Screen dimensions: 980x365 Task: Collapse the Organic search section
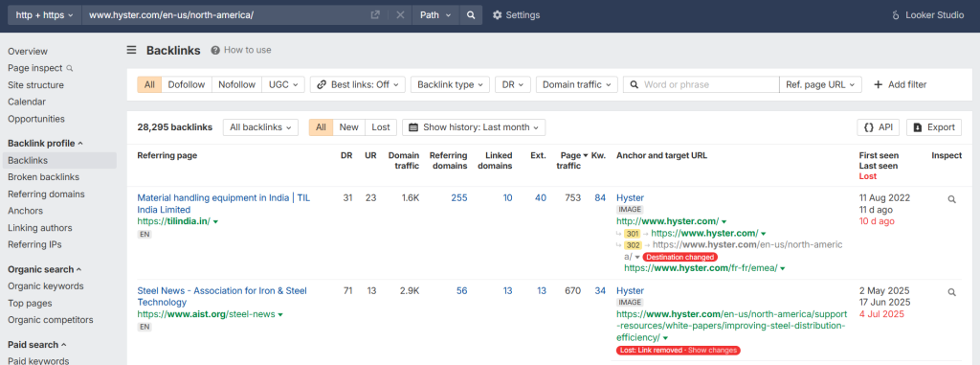click(45, 269)
